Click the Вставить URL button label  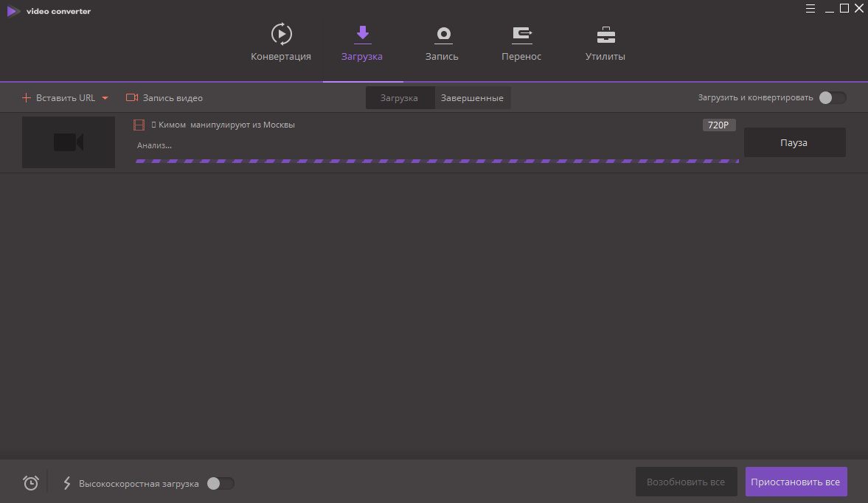(x=66, y=98)
